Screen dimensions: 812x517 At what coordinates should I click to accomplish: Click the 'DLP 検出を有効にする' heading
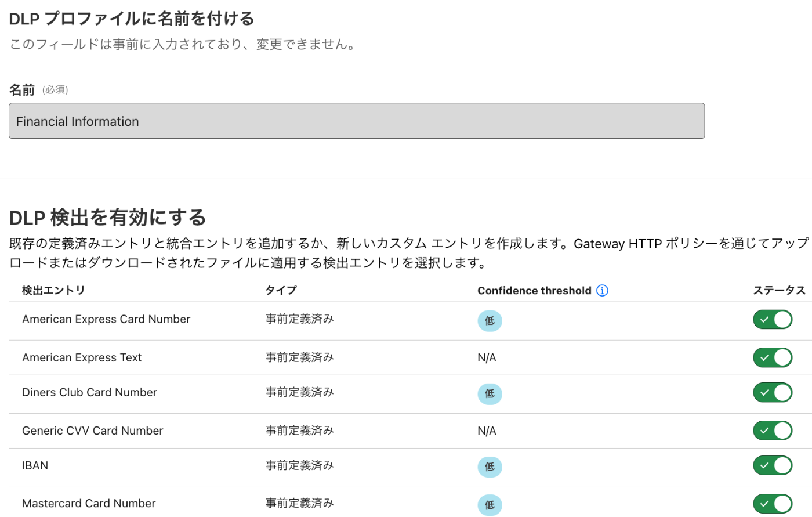(x=108, y=218)
